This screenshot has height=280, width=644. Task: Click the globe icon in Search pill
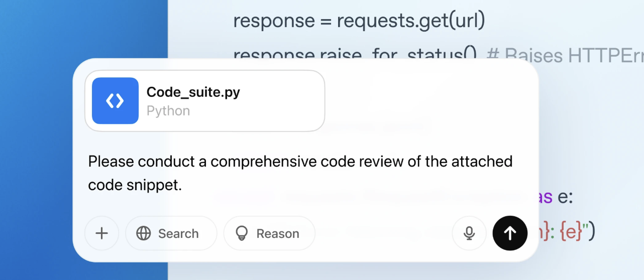tap(144, 233)
